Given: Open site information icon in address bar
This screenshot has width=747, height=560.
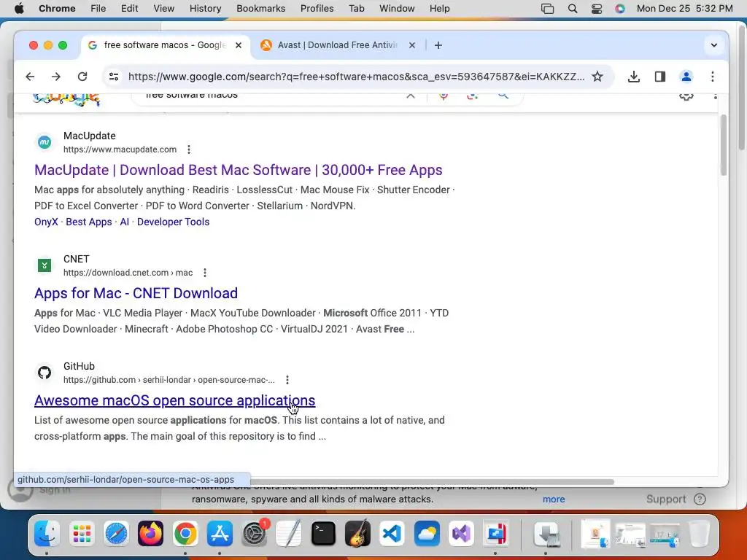Looking at the screenshot, I should pyautogui.click(x=114, y=77).
